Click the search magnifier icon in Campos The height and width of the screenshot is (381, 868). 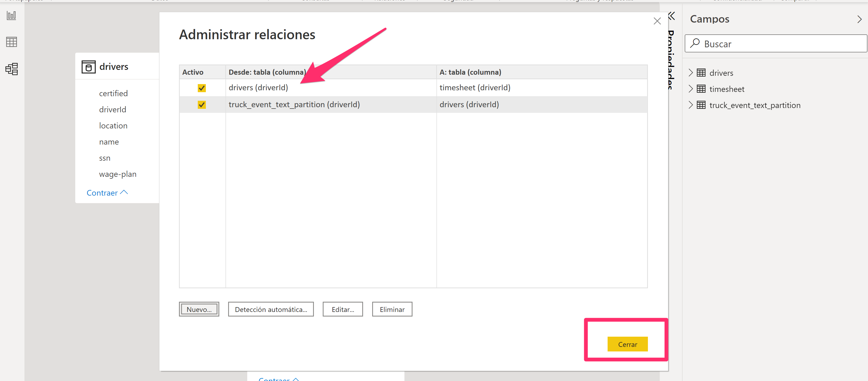click(694, 43)
